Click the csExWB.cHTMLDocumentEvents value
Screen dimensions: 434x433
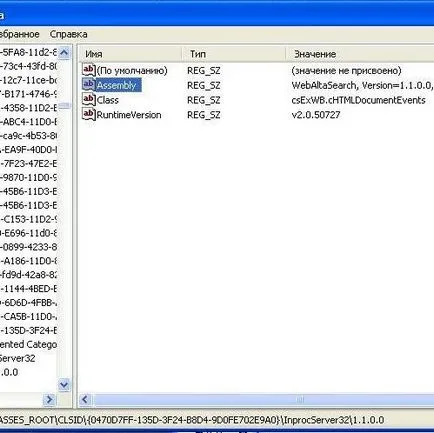(358, 100)
